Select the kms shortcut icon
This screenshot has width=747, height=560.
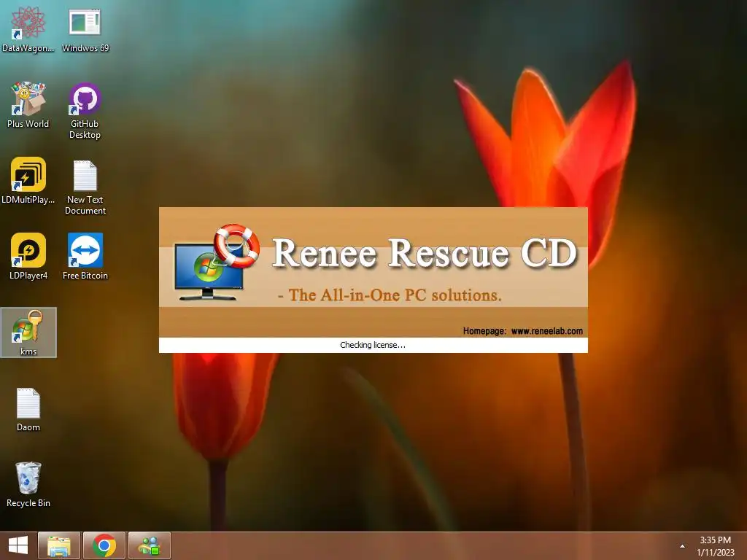tap(28, 332)
